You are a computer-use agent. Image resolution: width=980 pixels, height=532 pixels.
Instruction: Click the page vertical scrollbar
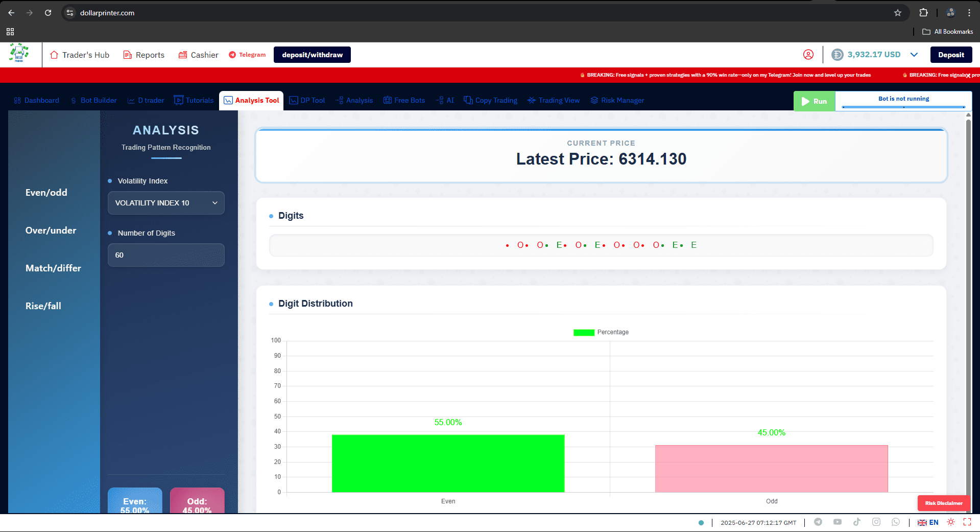[x=968, y=307]
